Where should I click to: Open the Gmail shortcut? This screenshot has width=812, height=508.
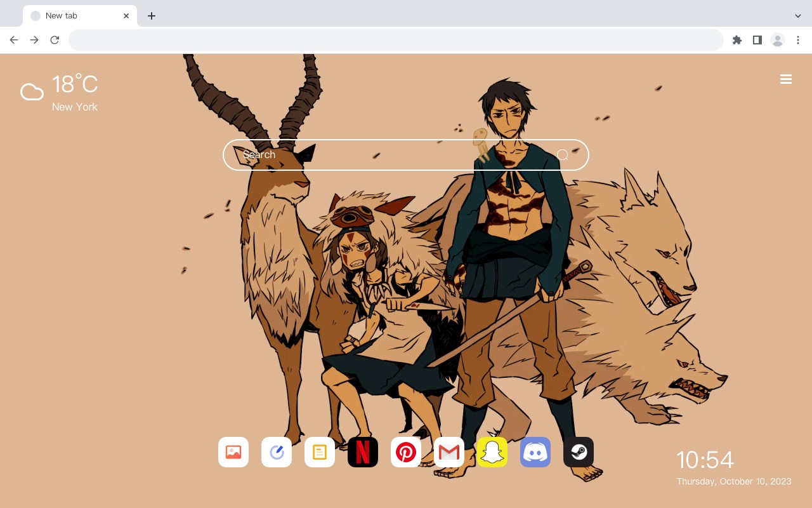click(449, 452)
